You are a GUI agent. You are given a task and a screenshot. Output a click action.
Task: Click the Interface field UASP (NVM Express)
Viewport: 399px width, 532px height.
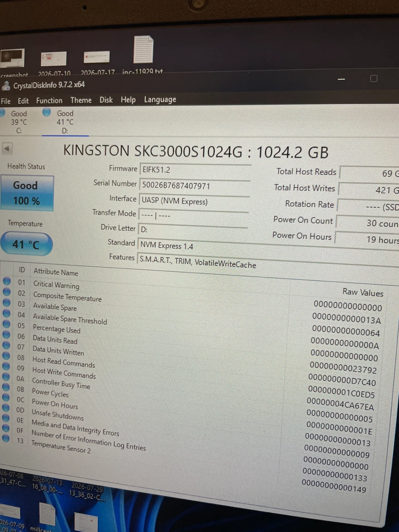(194, 201)
